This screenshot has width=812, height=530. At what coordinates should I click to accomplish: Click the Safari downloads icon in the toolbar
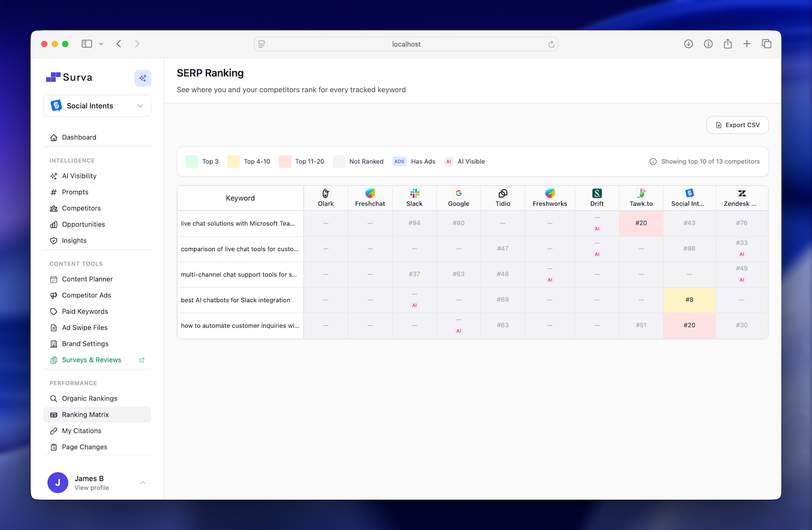pyautogui.click(x=689, y=43)
